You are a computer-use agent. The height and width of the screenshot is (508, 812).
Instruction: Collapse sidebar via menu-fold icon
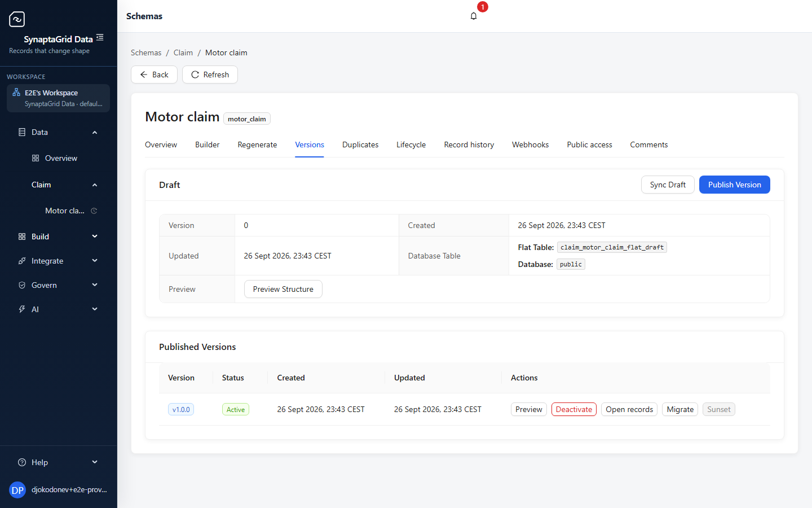click(100, 37)
